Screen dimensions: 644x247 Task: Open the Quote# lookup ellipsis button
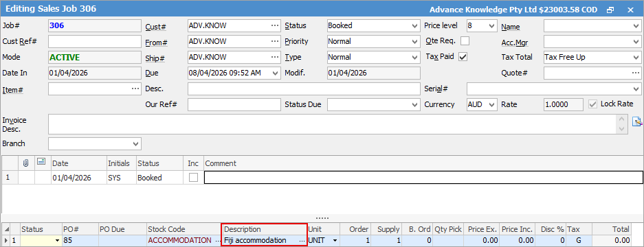click(636, 73)
